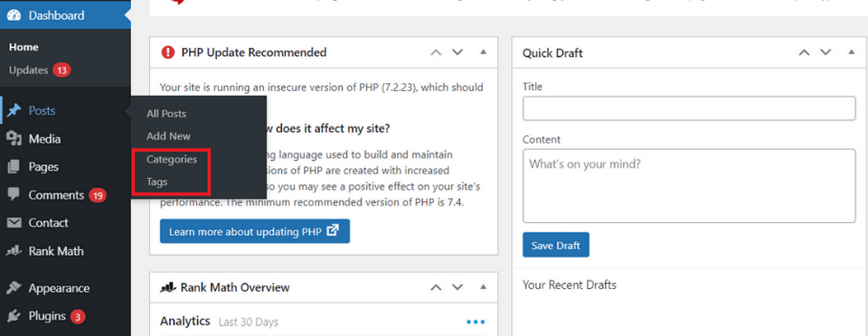Screen dimensions: 868x336
Task: Collapse the Rank Math Overview panel
Action: pos(483,287)
